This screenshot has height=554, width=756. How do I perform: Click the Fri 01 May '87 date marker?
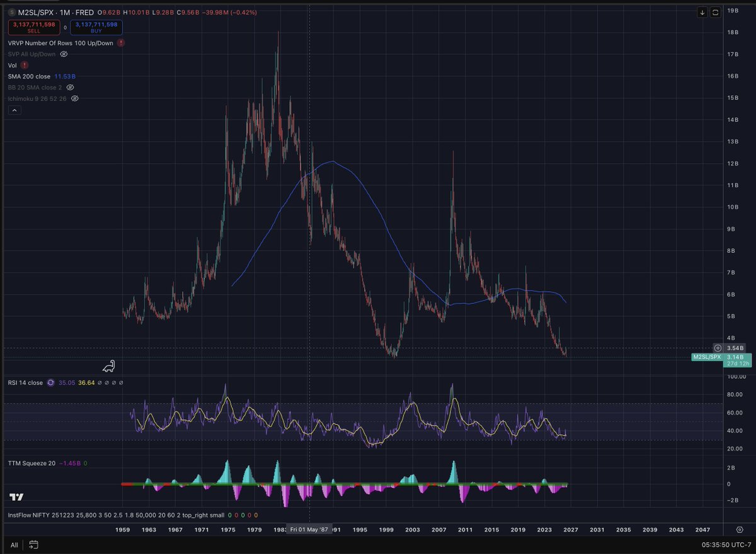pos(309,531)
